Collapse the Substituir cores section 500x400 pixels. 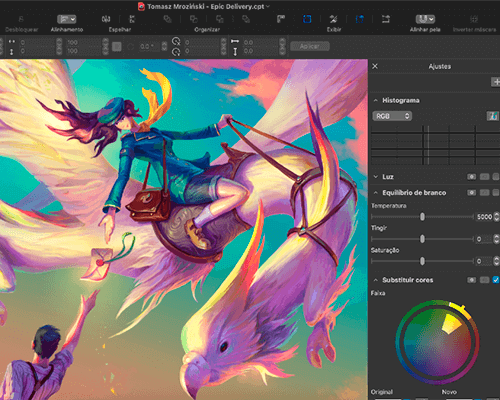pyautogui.click(x=376, y=280)
